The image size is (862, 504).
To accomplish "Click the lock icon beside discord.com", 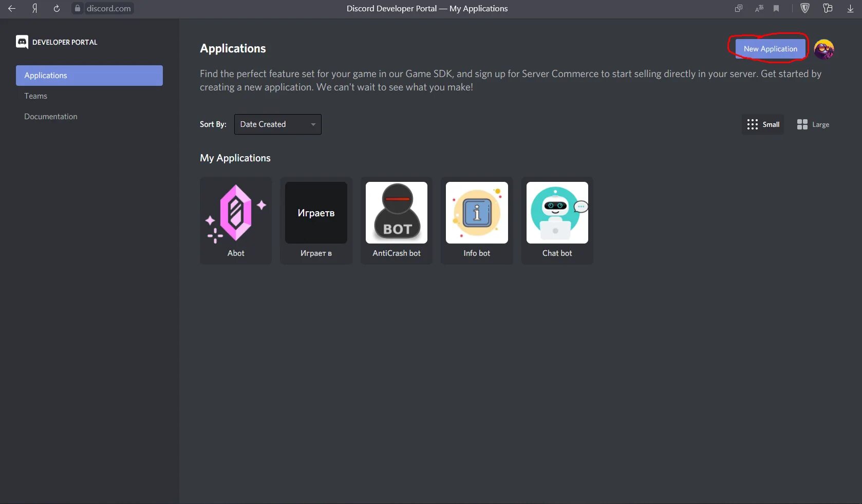I will click(78, 8).
